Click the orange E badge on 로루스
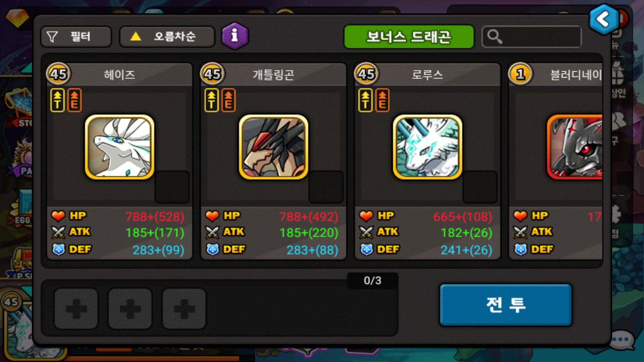The width and height of the screenshot is (644, 362). point(382,100)
